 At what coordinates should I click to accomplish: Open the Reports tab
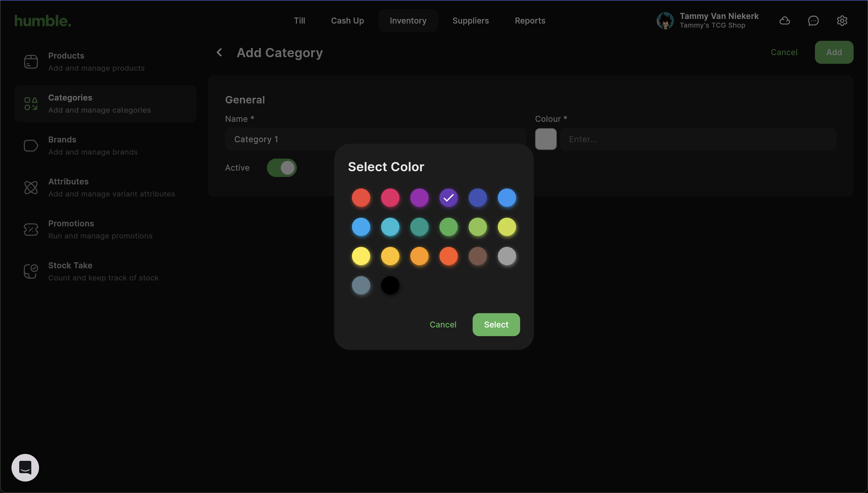point(530,21)
